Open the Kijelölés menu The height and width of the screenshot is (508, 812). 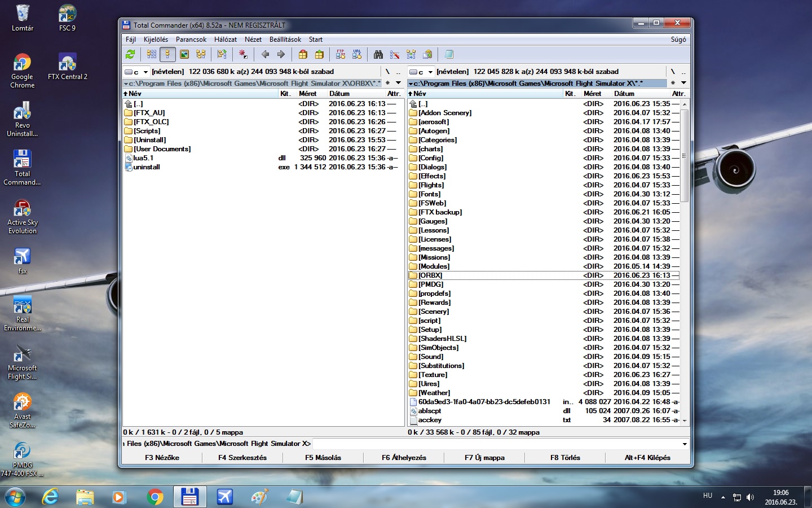[156, 40]
